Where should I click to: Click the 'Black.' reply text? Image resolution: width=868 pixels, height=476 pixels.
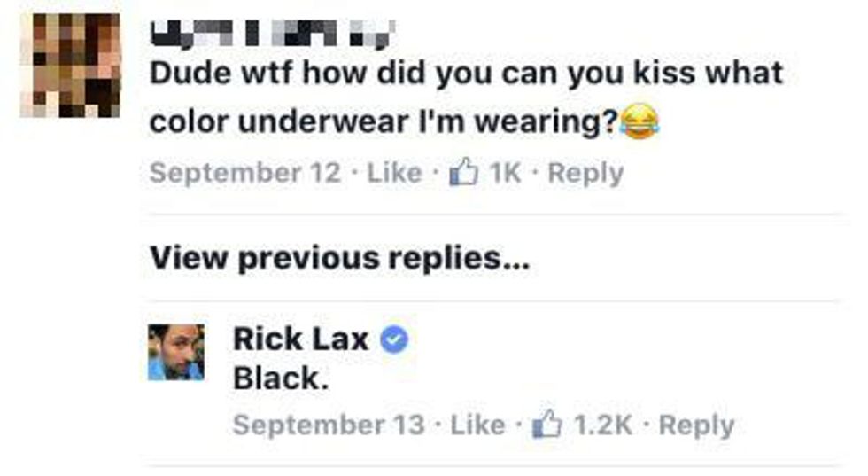tap(281, 379)
